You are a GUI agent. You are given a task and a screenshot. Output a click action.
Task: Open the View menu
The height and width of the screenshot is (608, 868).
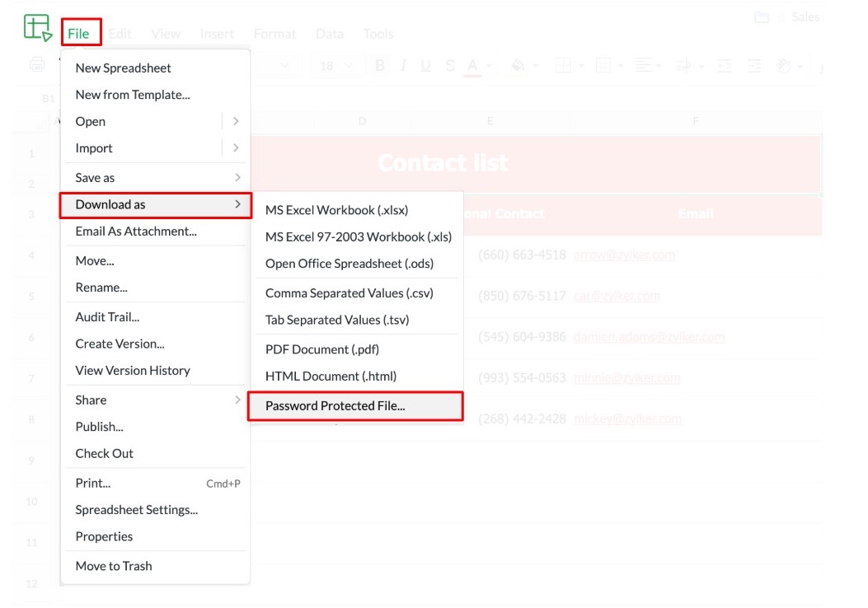[x=166, y=34]
